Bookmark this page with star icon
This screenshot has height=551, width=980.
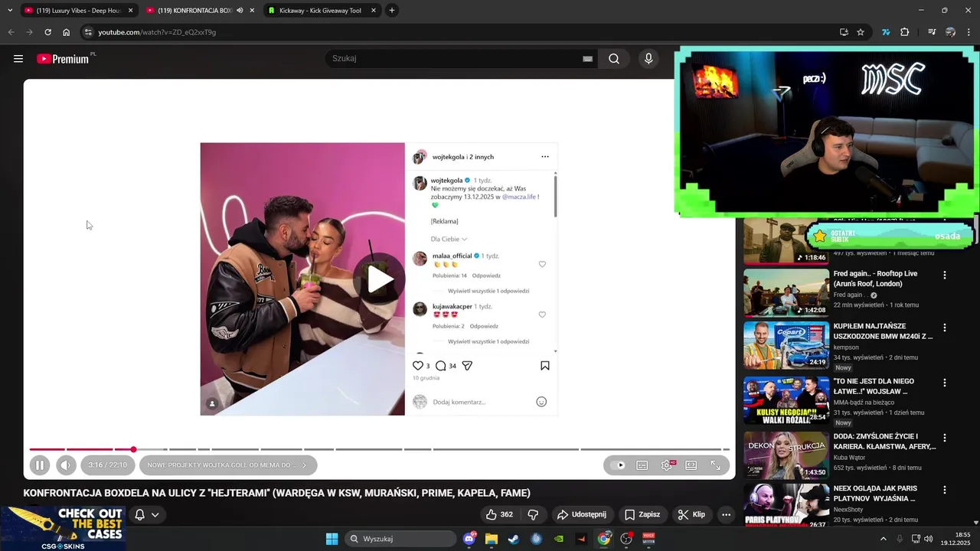coord(861,32)
